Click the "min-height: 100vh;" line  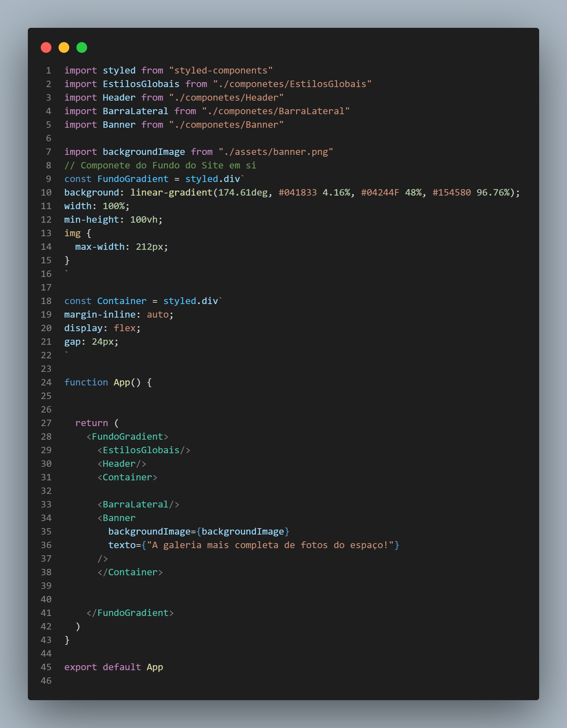coord(114,220)
